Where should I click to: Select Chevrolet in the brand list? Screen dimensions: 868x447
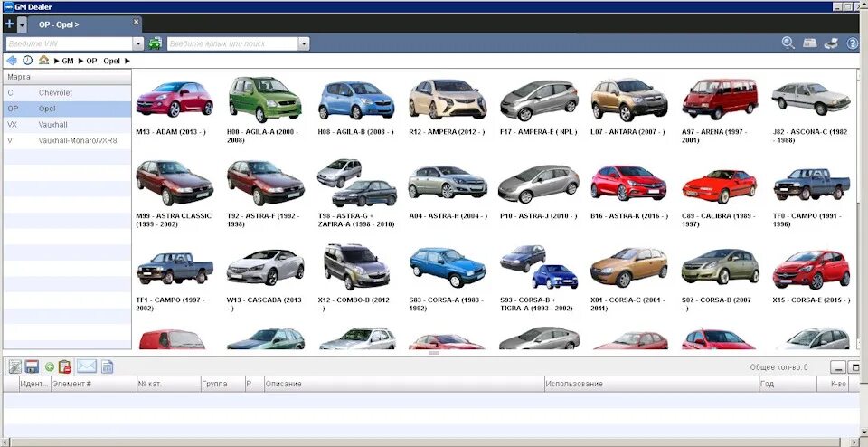pos(67,93)
